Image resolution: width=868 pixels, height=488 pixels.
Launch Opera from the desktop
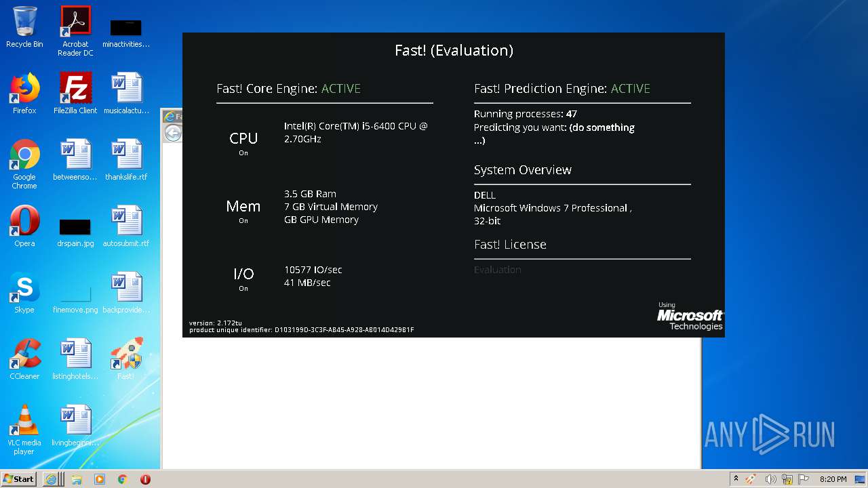click(x=24, y=226)
